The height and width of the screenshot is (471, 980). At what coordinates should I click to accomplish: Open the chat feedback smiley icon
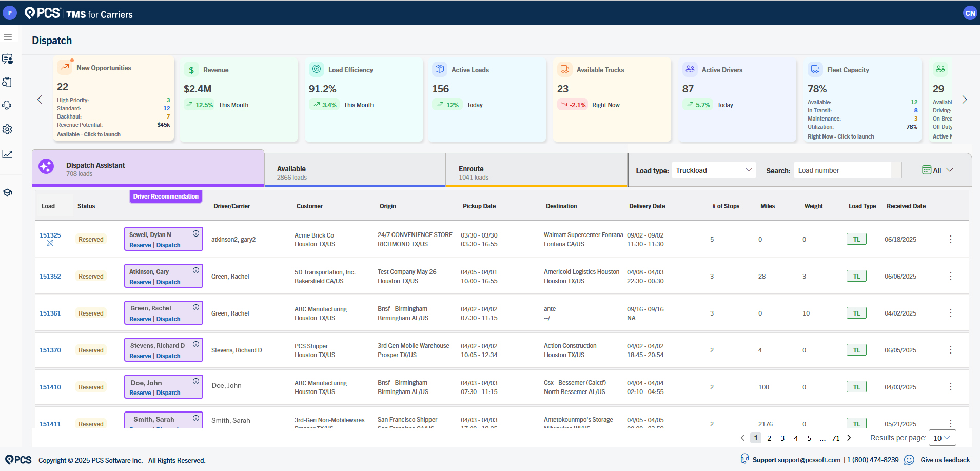tap(910, 460)
